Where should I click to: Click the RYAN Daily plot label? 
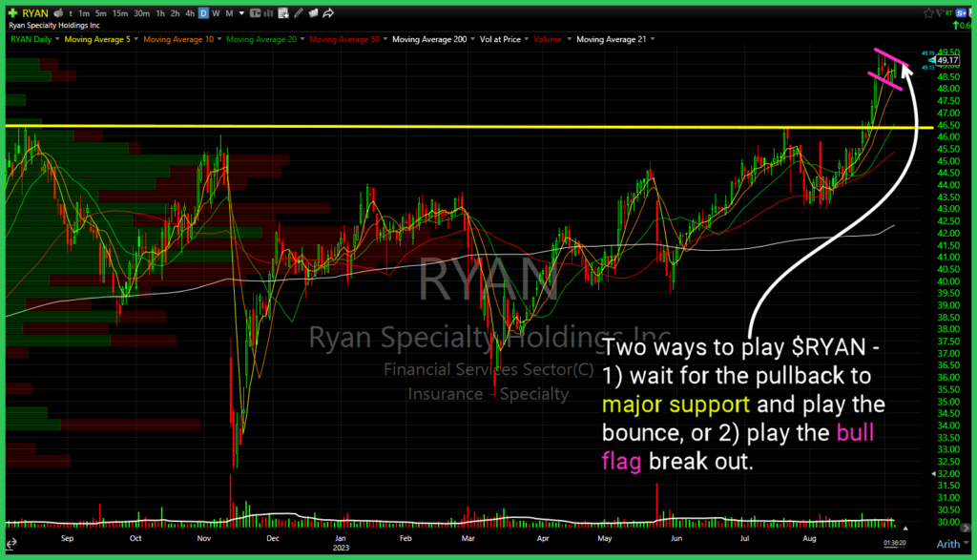coord(31,39)
